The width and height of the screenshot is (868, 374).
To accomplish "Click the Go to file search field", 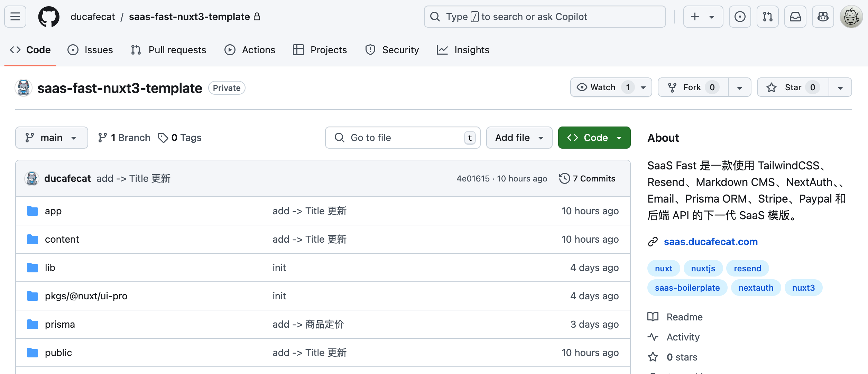I will pyautogui.click(x=403, y=138).
